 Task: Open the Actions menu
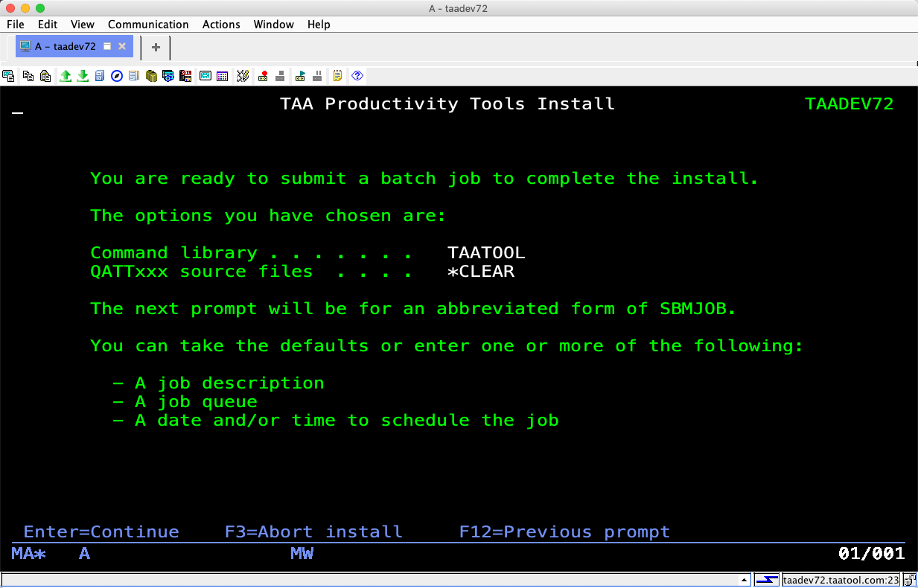tap(221, 25)
